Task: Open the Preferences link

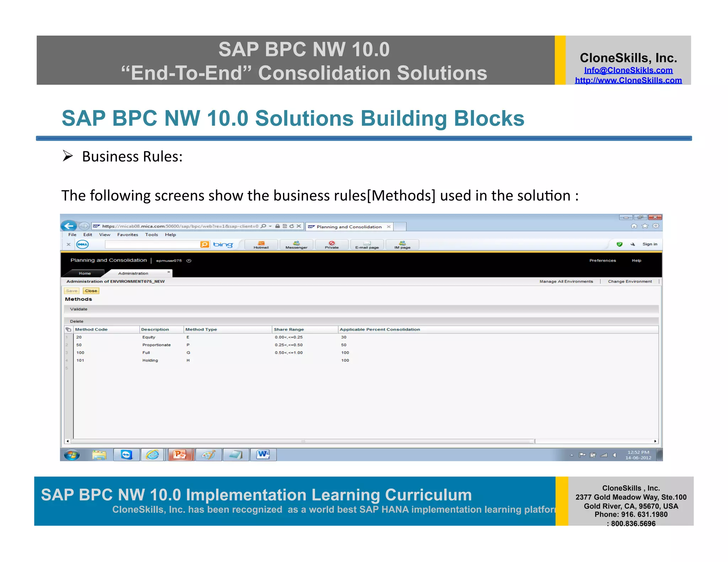Action: coord(603,261)
